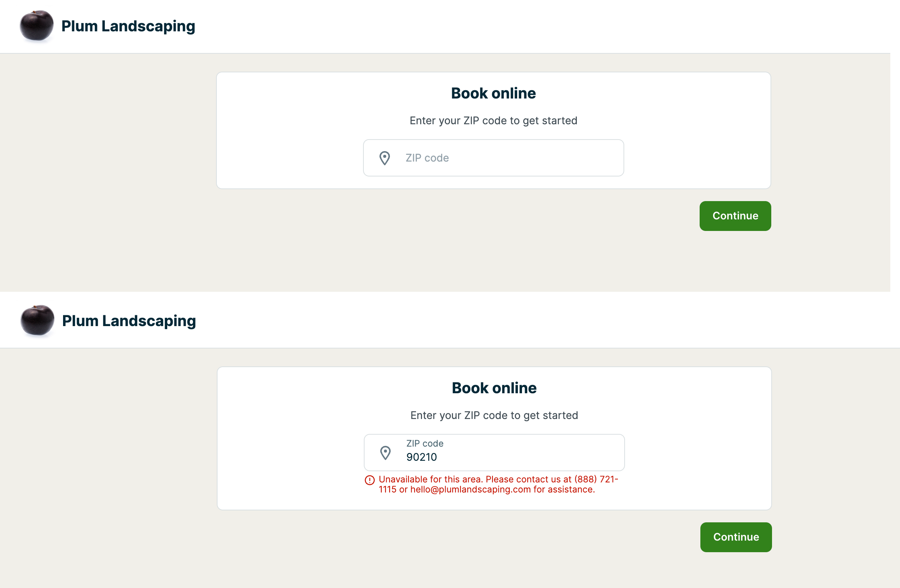
Task: Click the red error alert icon
Action: point(369,480)
